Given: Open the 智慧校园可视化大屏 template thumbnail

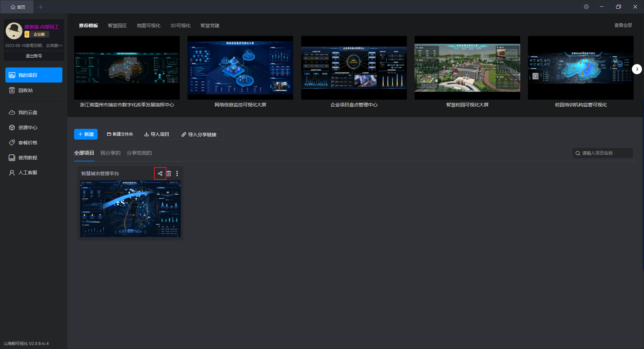Looking at the screenshot, I should pos(467,68).
